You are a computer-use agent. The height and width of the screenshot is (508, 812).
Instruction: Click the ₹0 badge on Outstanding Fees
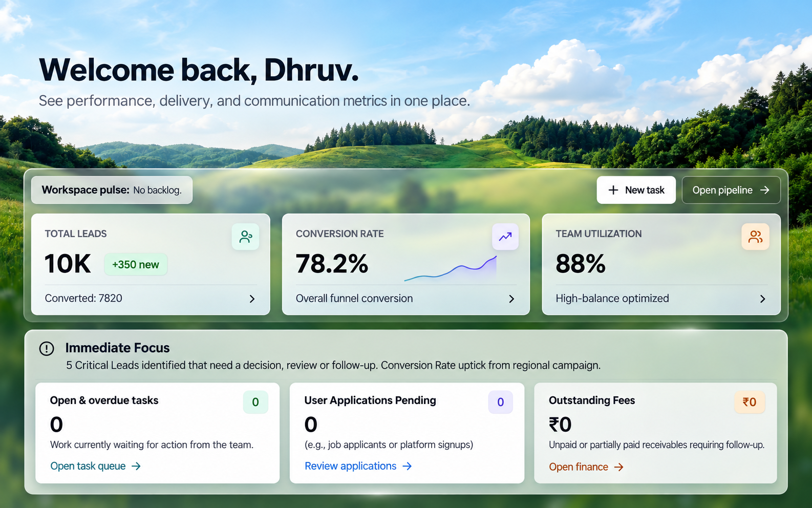(750, 402)
